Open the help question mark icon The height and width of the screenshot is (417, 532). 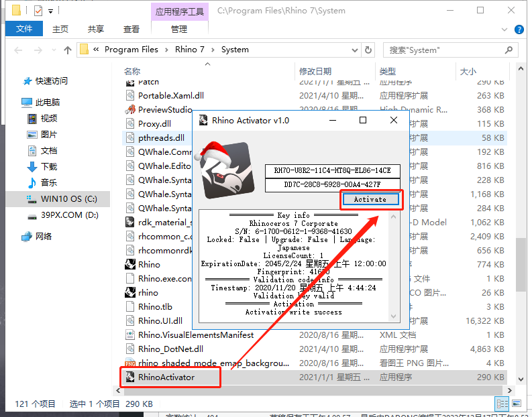(519, 29)
